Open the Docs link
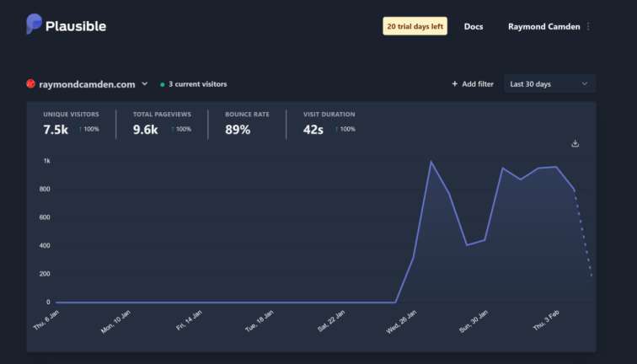The width and height of the screenshot is (637, 364). (474, 26)
